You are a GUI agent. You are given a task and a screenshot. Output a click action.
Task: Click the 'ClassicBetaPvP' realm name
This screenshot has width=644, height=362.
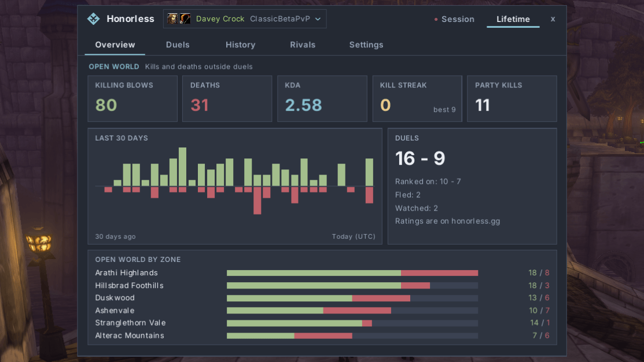[280, 19]
